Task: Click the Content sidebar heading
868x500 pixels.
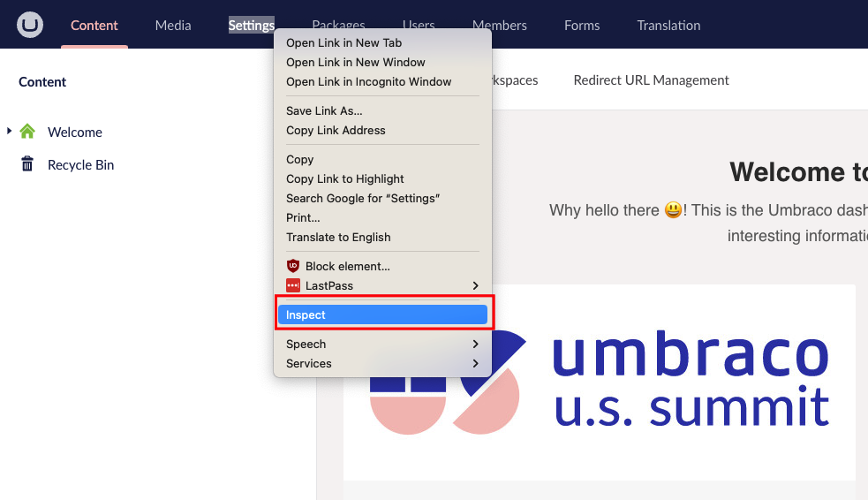Action: (x=42, y=82)
